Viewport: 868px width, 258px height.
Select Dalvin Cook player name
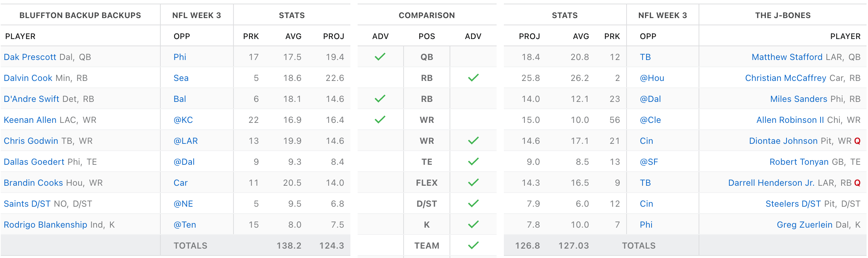pyautogui.click(x=28, y=78)
